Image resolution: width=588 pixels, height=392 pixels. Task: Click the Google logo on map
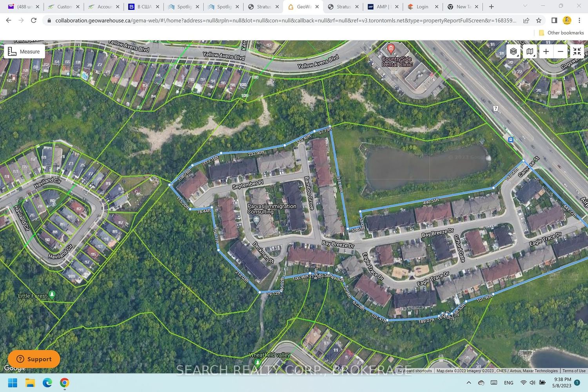[x=15, y=368]
